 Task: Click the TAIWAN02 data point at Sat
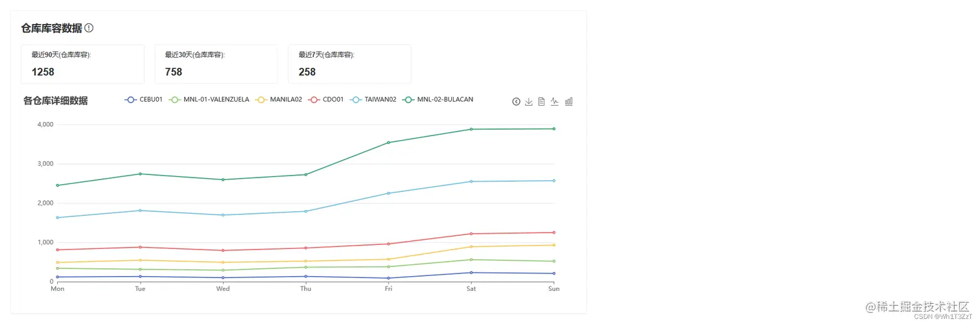[471, 181]
